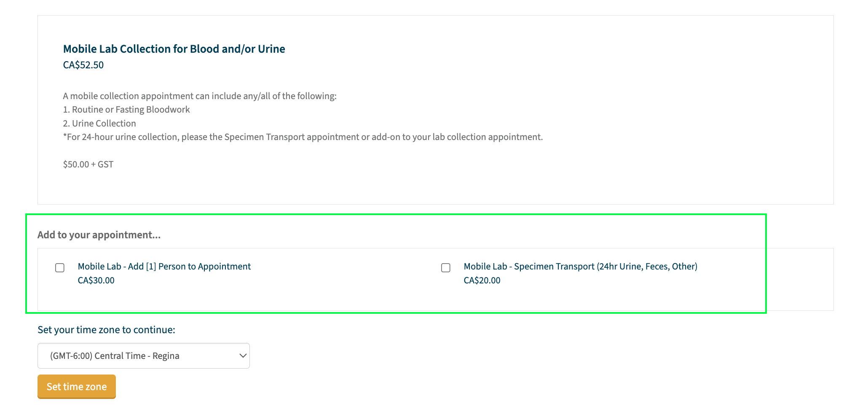Click the CA$52.50 appointment price

click(x=83, y=65)
